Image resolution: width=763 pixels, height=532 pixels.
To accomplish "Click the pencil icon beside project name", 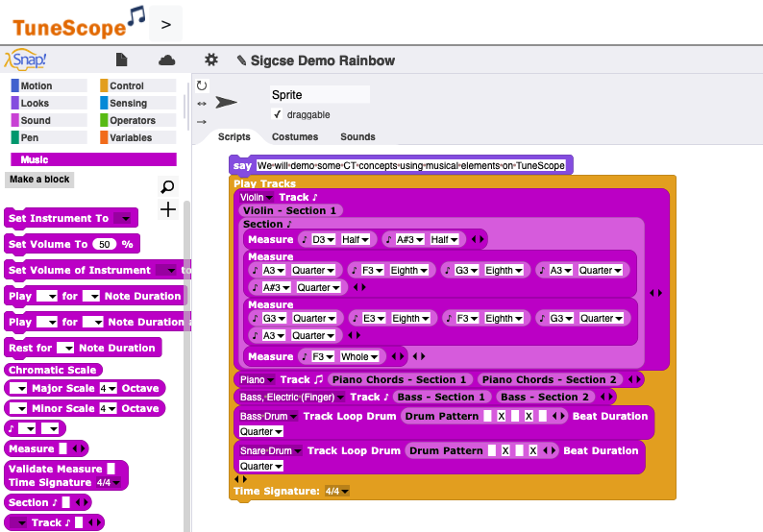I will [241, 60].
